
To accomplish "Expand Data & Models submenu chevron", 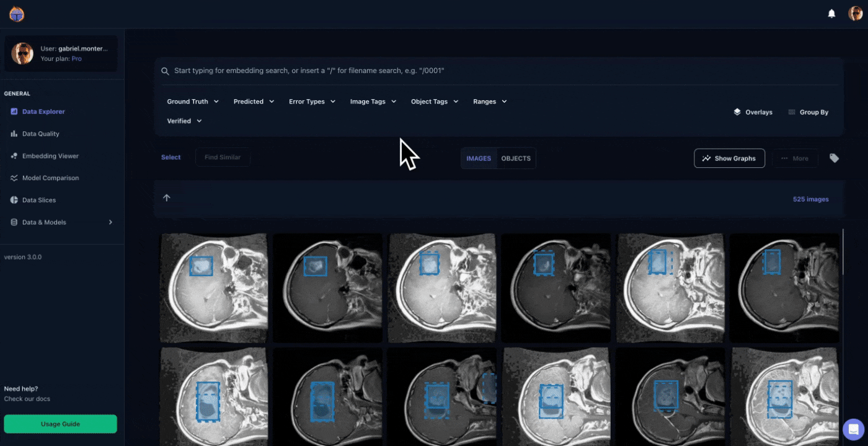I will pyautogui.click(x=110, y=222).
